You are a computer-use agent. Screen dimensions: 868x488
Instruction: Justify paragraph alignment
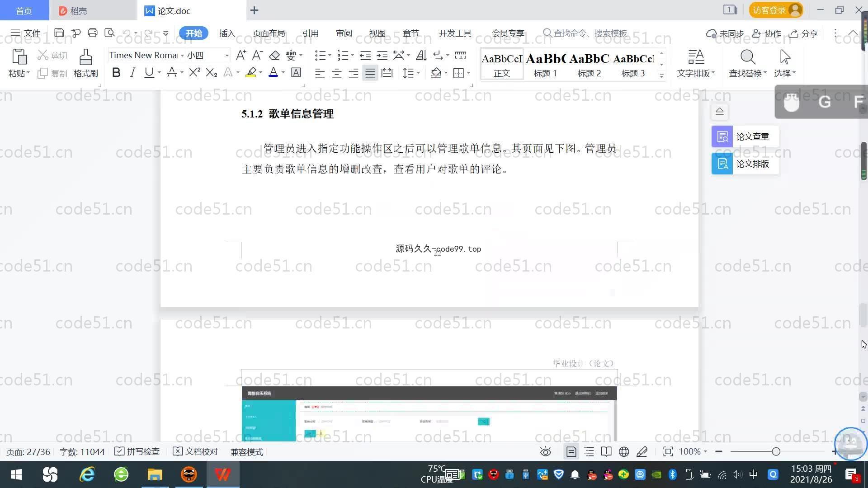pyautogui.click(x=370, y=73)
